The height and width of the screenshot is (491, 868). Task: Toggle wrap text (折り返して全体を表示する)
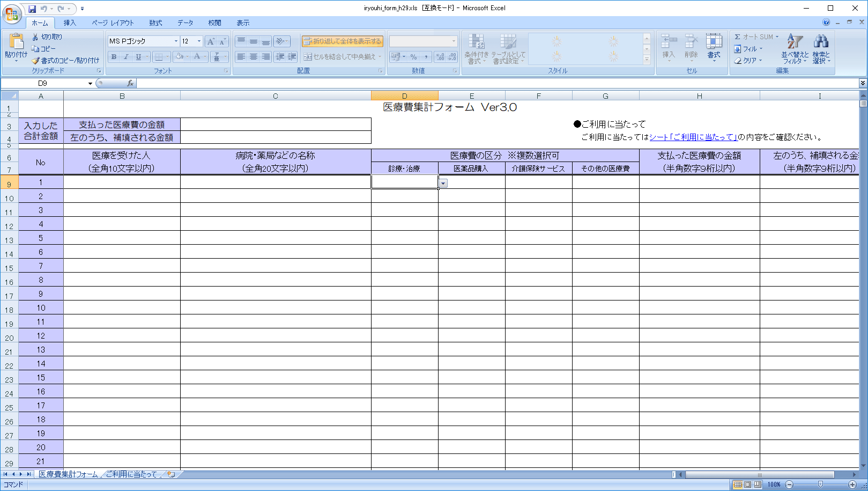pos(343,41)
